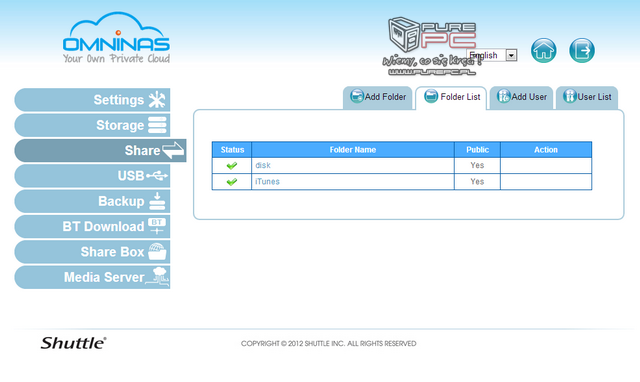Switch to the Add Folder tab
The width and height of the screenshot is (640, 382).
tap(378, 97)
